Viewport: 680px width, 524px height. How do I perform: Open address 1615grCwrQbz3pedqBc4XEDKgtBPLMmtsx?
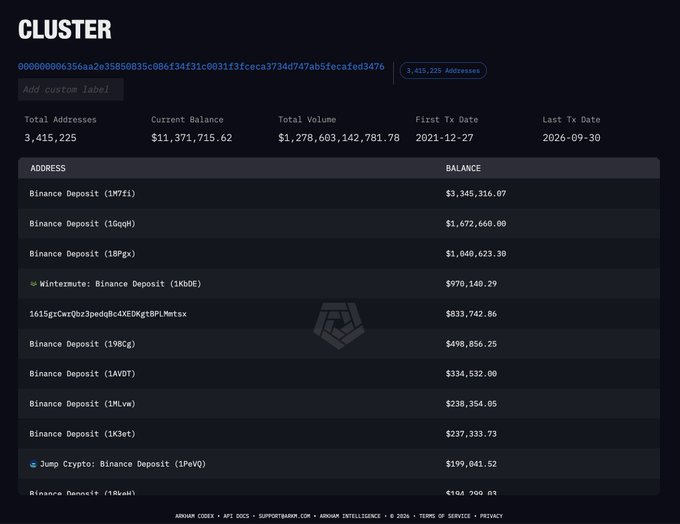click(x=108, y=314)
